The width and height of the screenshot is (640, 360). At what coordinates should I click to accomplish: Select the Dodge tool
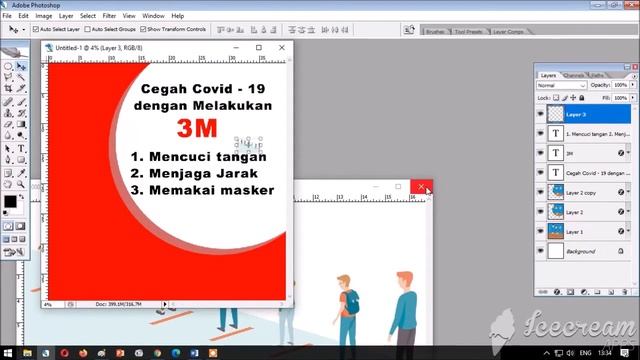[x=21, y=136]
